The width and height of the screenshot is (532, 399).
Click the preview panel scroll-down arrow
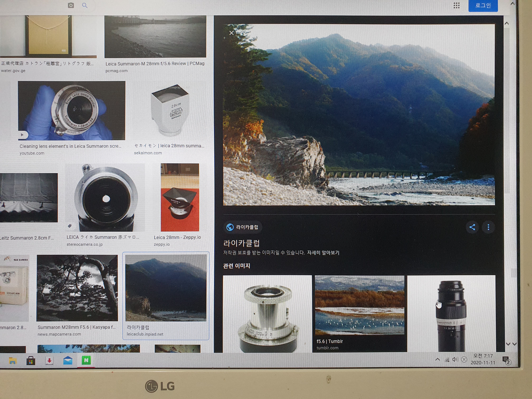[508, 344]
